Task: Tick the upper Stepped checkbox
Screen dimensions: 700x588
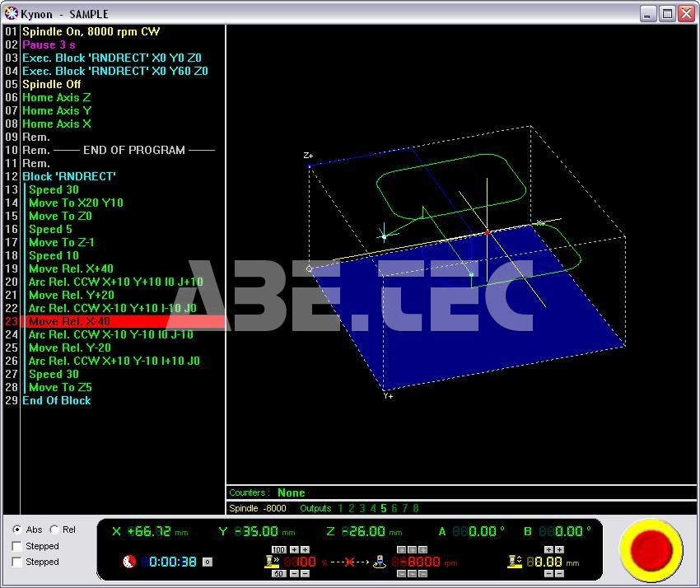Action: click(x=17, y=546)
